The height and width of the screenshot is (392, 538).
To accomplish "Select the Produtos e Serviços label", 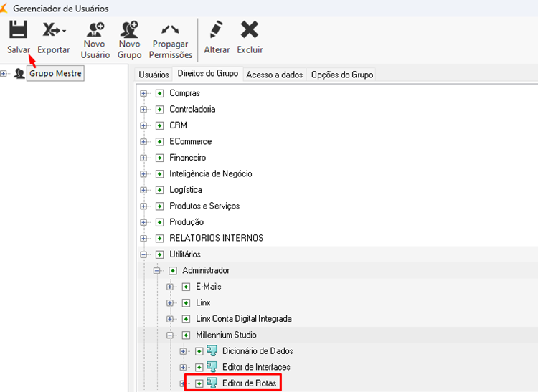I will (x=204, y=206).
